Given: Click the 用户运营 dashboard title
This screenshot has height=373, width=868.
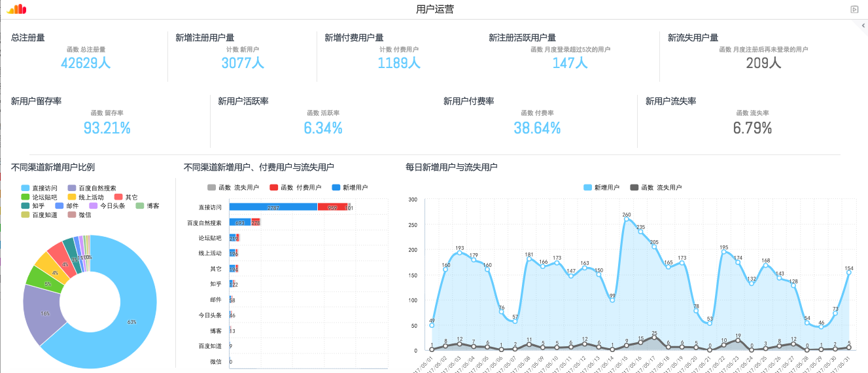Looking at the screenshot, I should (x=435, y=9).
